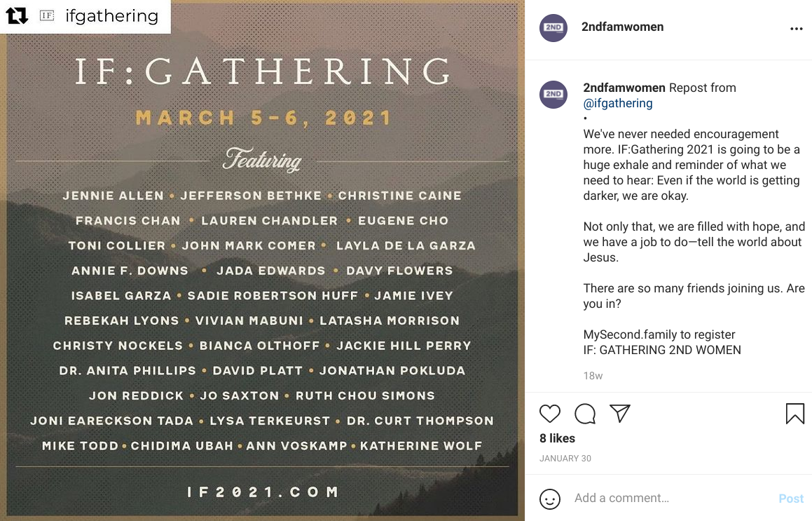The image size is (812, 521).
Task: Click the ifgathering repost label on image
Action: [111, 16]
